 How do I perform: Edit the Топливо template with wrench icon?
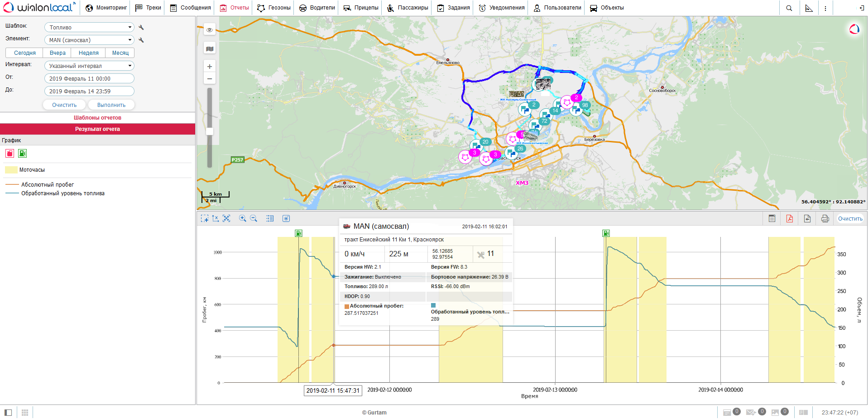click(x=141, y=28)
